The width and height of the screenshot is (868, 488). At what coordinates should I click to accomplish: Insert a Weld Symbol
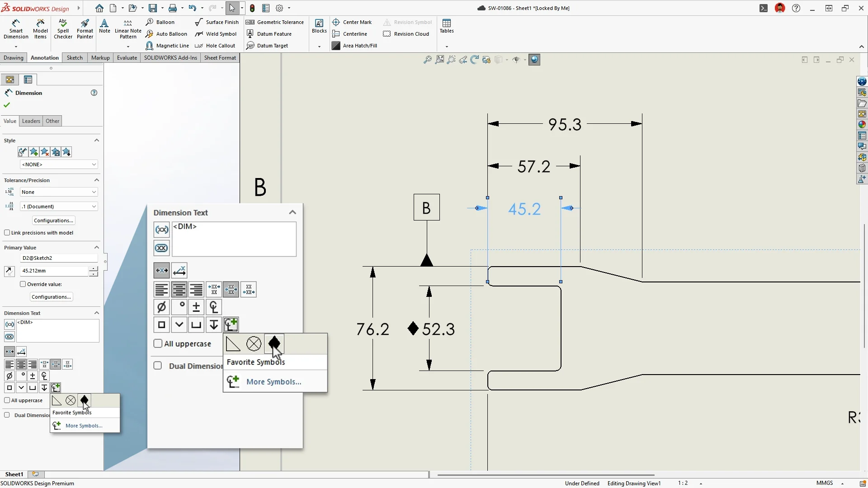(x=216, y=34)
